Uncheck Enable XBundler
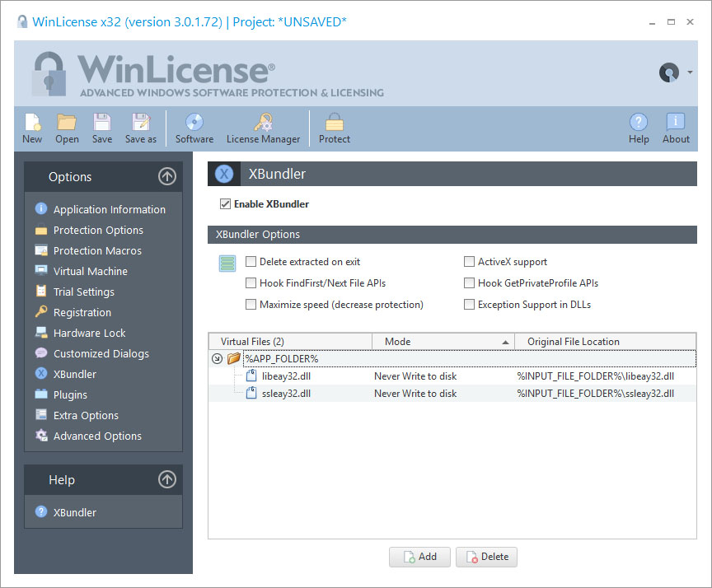 pos(225,204)
